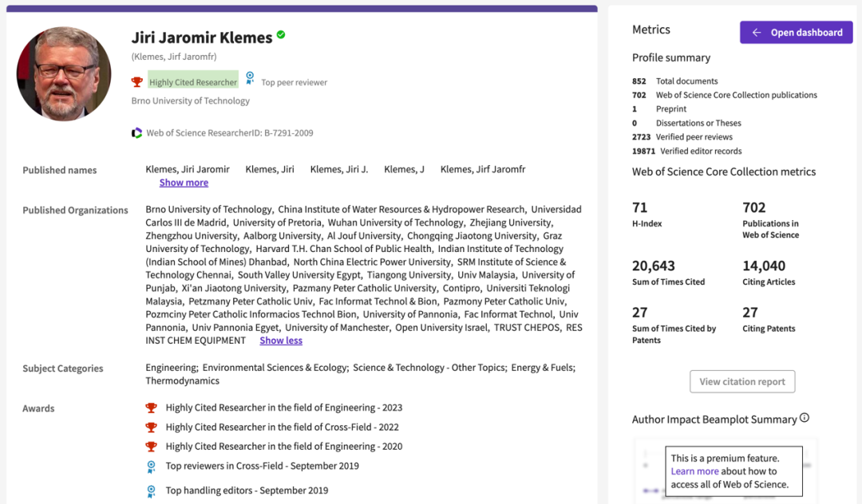Click Xi'an Jiaotong University in organizations list

tap(234, 288)
